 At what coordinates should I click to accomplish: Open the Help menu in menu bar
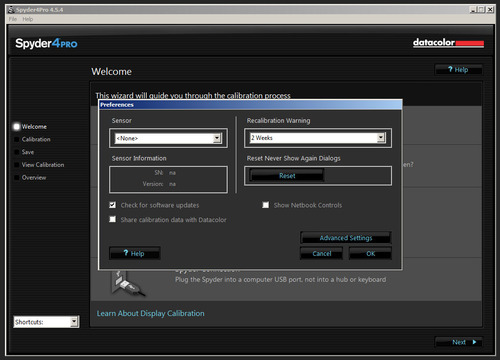click(28, 19)
